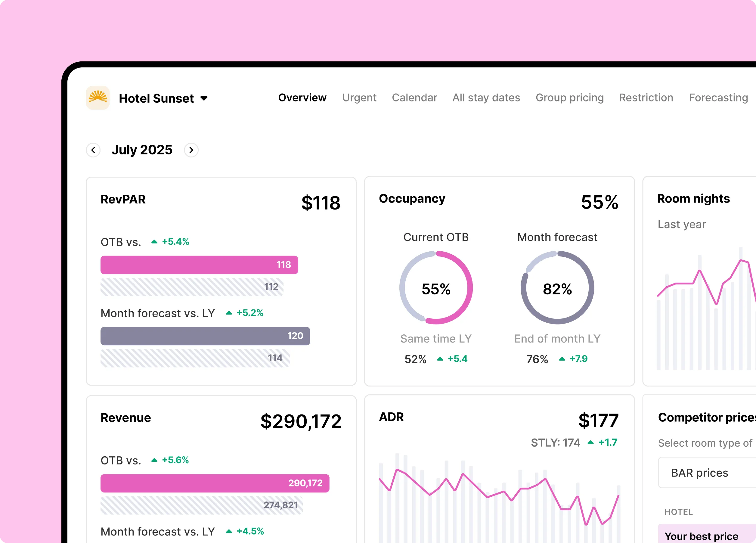
Task: Click the Current OTB 55% donut chart
Action: tap(436, 288)
